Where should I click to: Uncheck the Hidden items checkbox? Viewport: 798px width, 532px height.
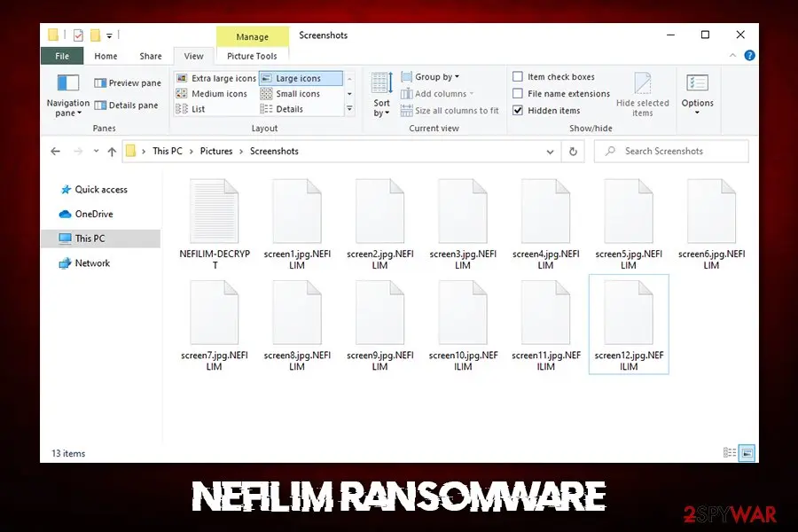pyautogui.click(x=518, y=110)
